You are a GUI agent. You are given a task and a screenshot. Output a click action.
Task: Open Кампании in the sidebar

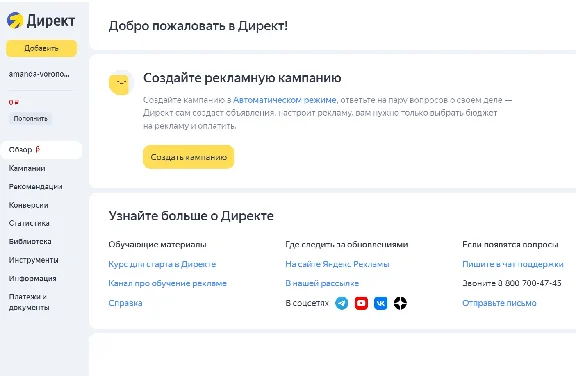point(27,168)
